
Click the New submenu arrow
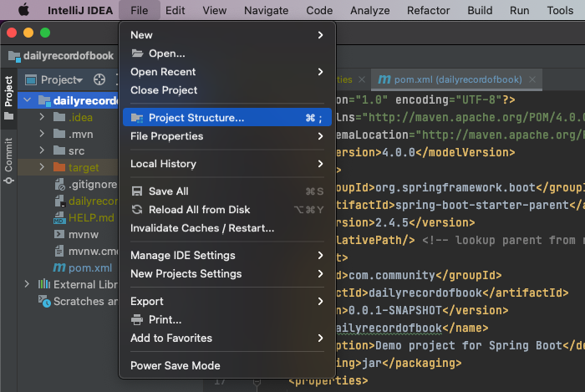click(320, 35)
